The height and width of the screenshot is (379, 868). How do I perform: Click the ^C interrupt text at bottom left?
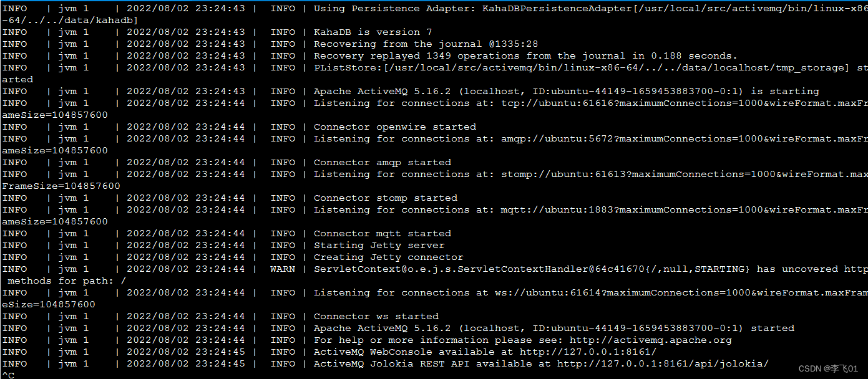click(9, 375)
